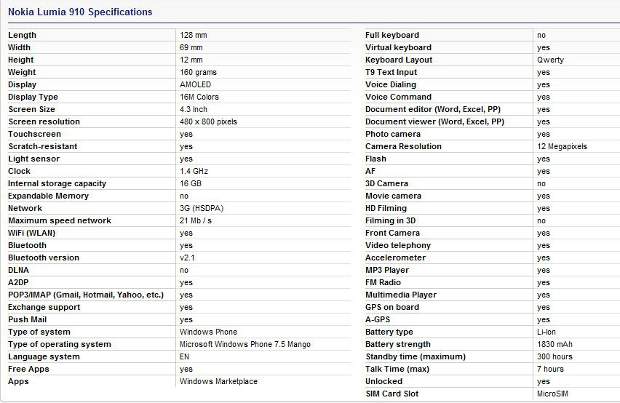
Task: Select the 'Bluetooth version' label
Action: [43, 257]
